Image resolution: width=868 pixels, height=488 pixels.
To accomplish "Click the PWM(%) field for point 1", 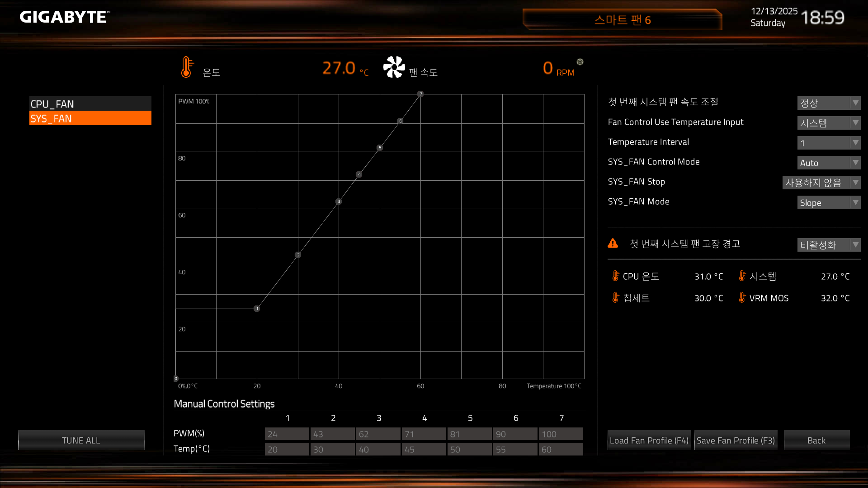I will 287,434.
